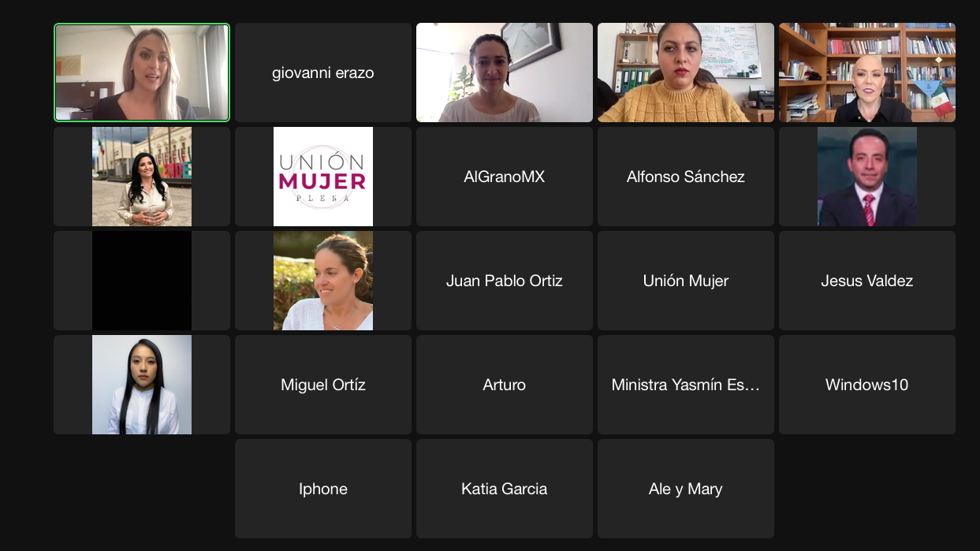Click the Unión Mujer Plena logo tile
The image size is (980, 551).
coord(323,177)
